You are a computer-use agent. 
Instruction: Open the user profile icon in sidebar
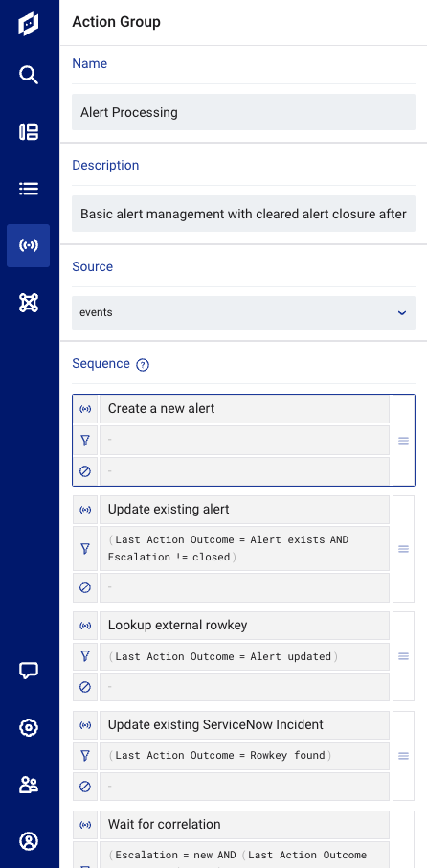[x=29, y=841]
